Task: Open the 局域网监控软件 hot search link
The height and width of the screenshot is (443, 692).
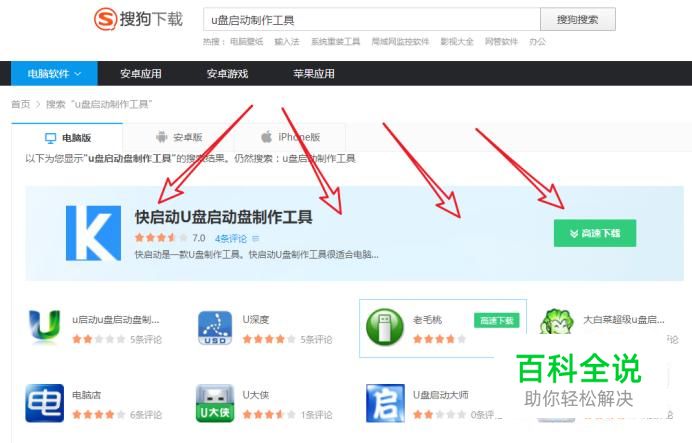Action: [400, 42]
